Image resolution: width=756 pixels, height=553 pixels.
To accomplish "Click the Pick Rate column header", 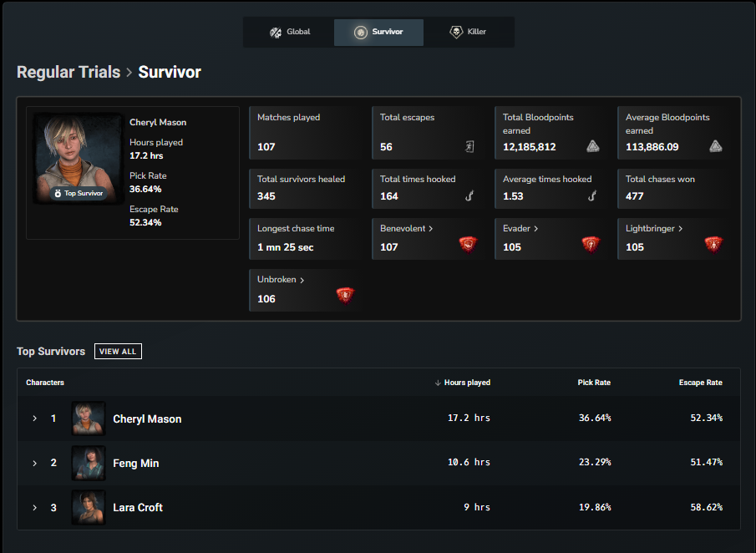I will (x=594, y=383).
